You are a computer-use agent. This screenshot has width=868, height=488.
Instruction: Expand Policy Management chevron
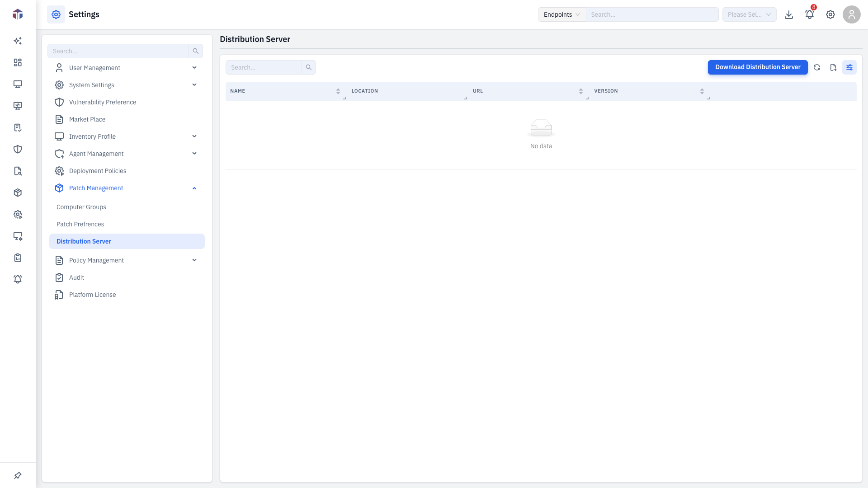194,260
